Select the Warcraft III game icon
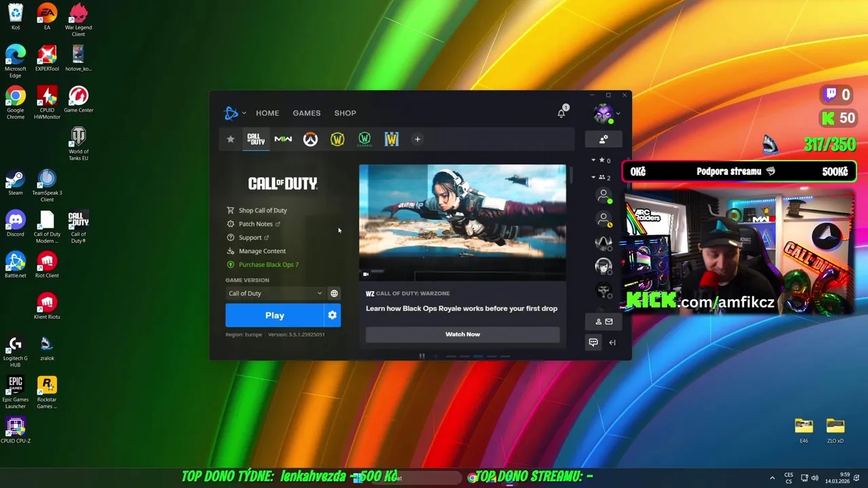 (391, 139)
